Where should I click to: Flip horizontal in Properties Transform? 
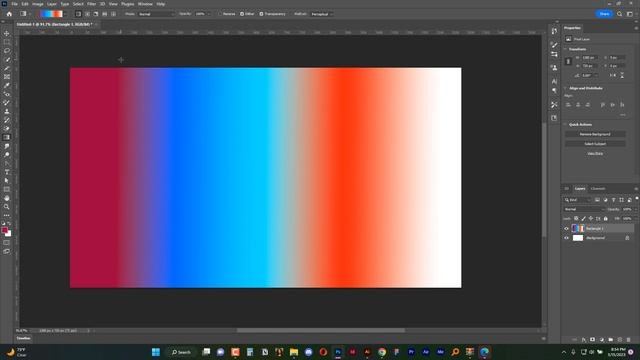click(x=613, y=76)
